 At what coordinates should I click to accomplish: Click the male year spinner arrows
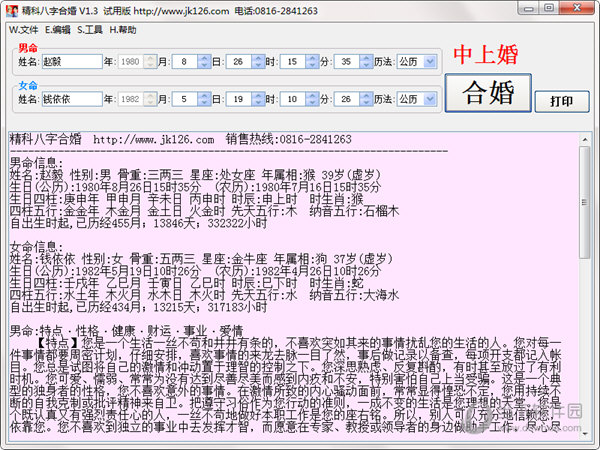[150, 62]
